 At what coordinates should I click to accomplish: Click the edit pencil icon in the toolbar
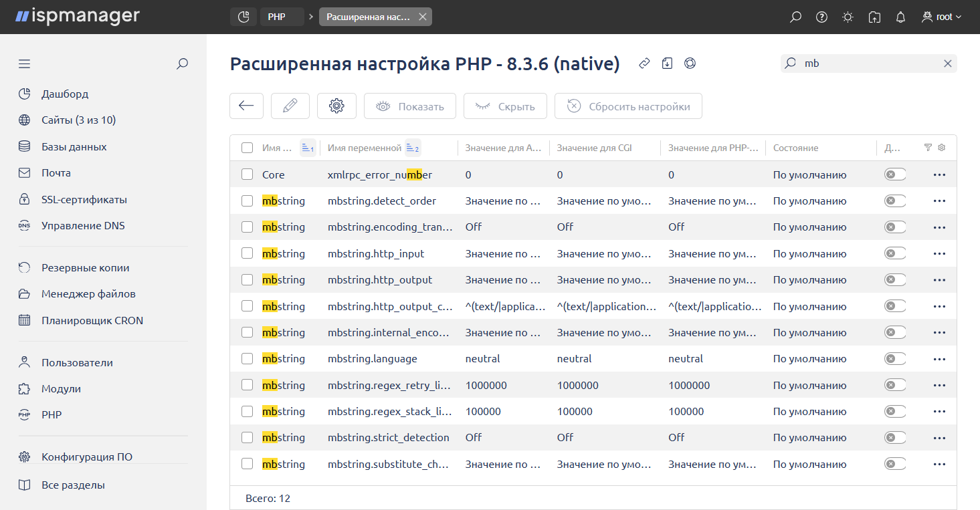pos(290,106)
